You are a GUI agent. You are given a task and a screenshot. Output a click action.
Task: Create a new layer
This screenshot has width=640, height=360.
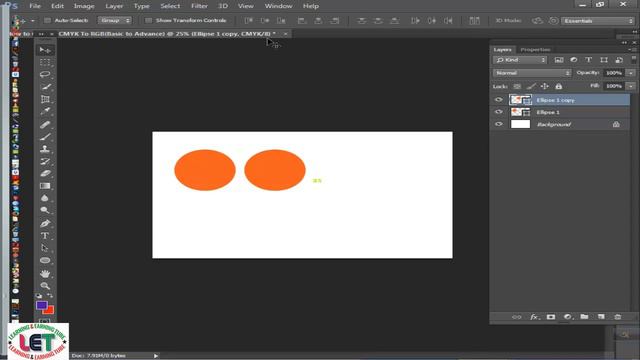click(x=601, y=317)
